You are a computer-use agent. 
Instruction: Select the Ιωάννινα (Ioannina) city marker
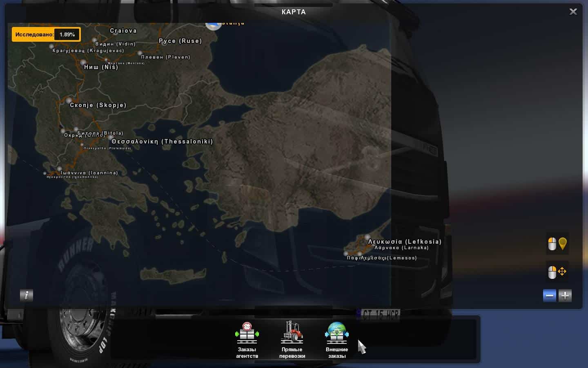pyautogui.click(x=60, y=168)
